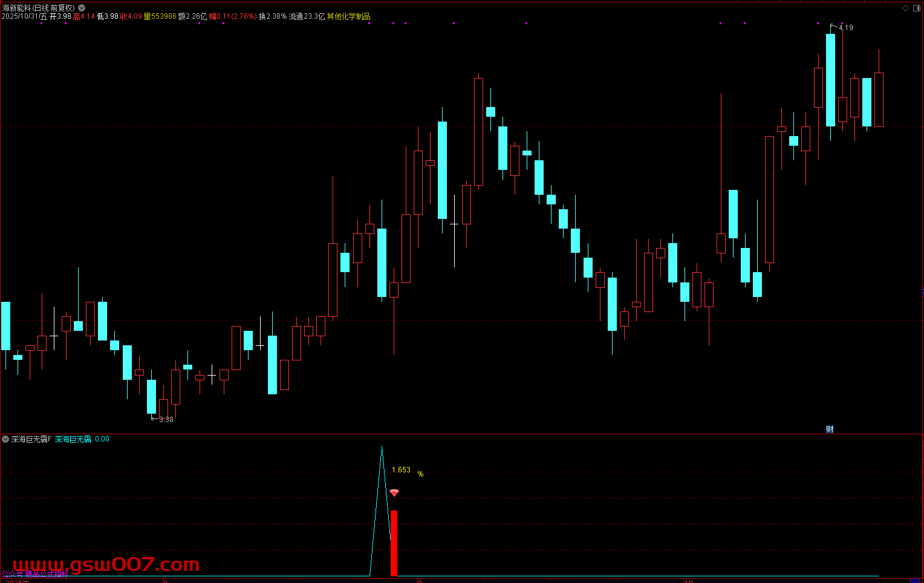Screen dimensions: 924x583
Task: Click the 财 icon below the chart
Action: (x=830, y=429)
